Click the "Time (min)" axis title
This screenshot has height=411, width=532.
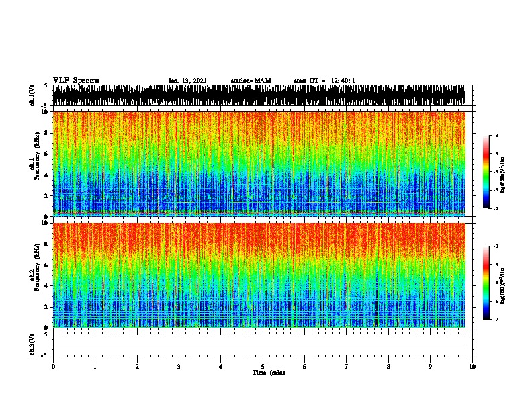point(269,373)
